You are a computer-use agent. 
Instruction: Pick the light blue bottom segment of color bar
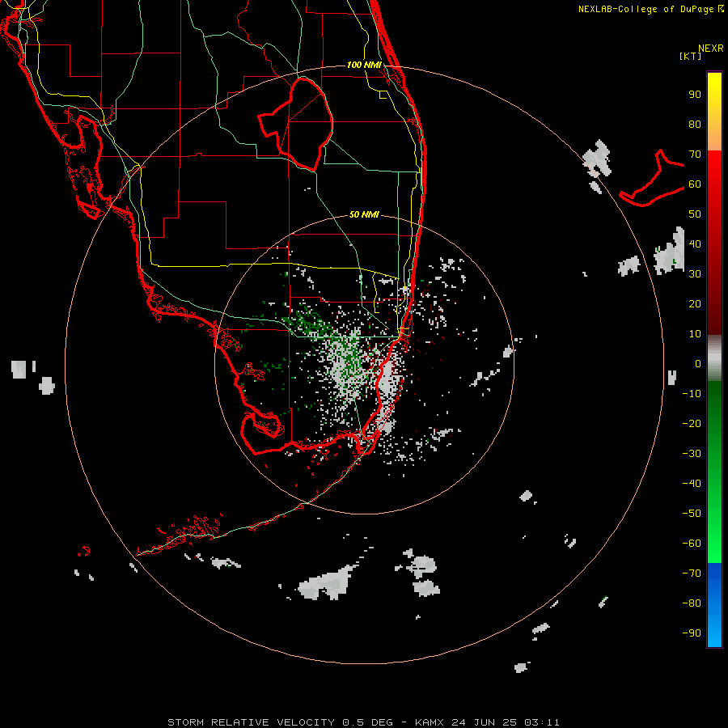click(714, 629)
